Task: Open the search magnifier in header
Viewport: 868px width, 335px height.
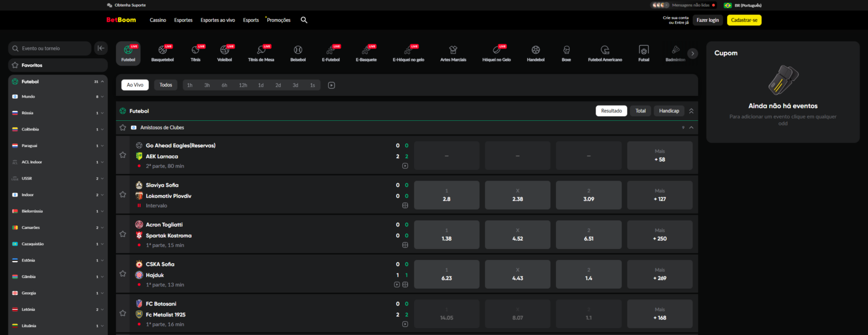Action: 304,20
